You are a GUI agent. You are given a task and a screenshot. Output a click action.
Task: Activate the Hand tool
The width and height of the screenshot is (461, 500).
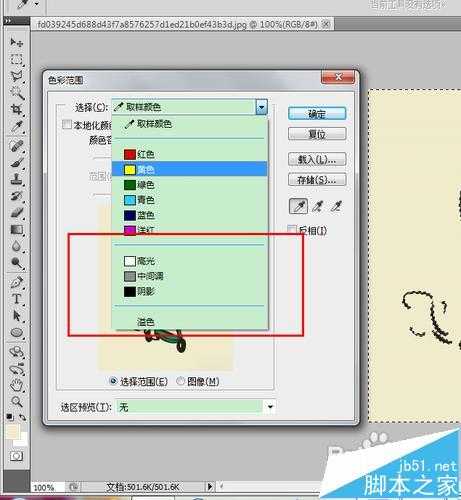(x=16, y=386)
